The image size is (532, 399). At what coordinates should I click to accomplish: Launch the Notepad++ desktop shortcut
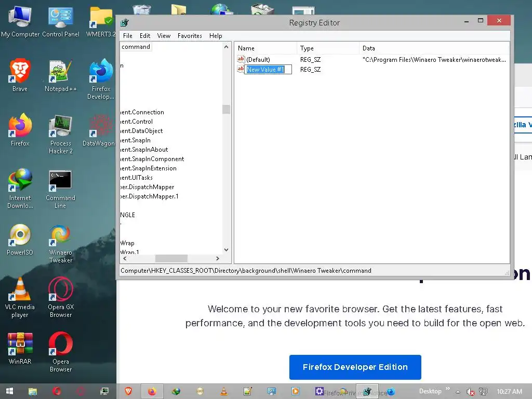[60, 75]
